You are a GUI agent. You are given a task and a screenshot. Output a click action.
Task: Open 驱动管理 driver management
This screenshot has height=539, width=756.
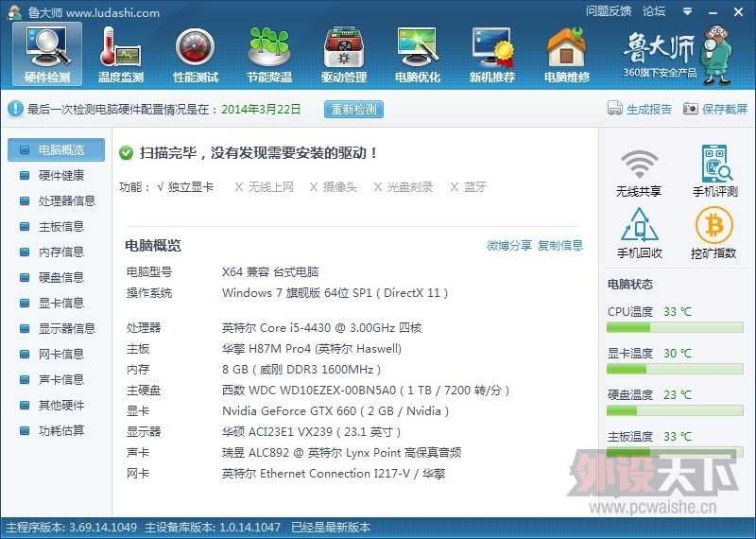(x=344, y=54)
